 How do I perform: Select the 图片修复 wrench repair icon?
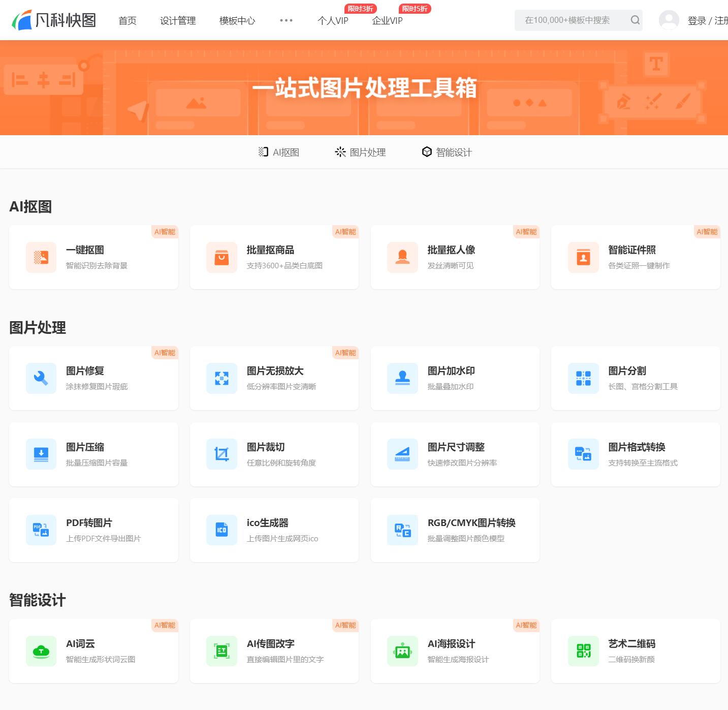[41, 378]
